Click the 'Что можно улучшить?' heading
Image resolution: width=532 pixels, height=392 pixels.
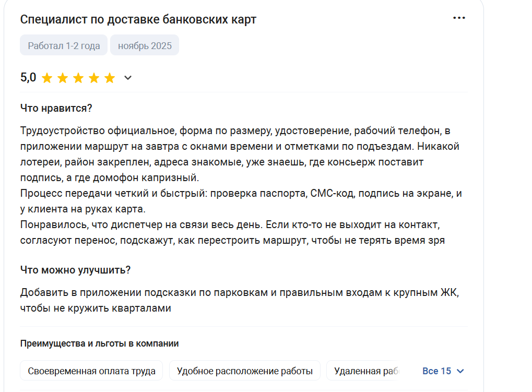75,270
